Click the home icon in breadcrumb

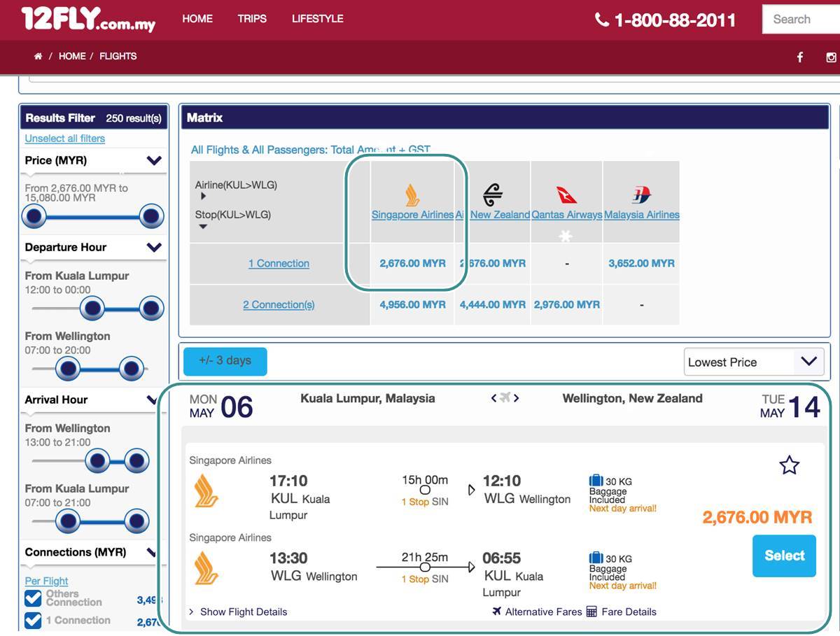click(38, 56)
